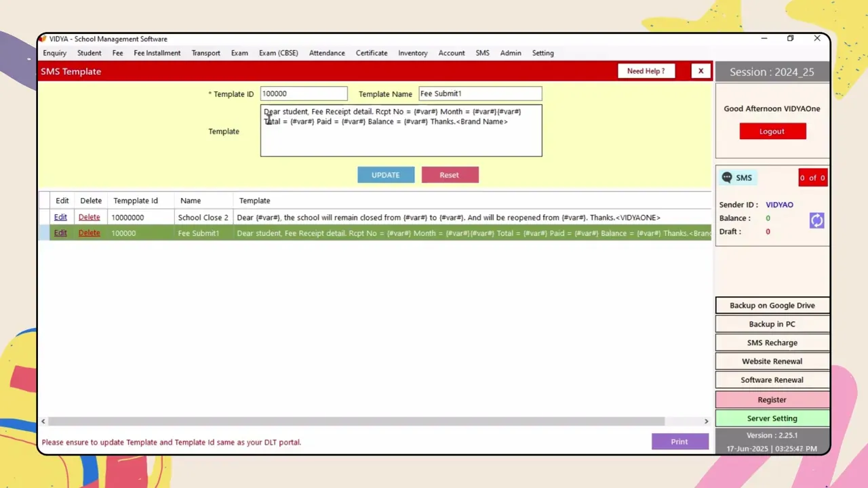Delete the Fee Submit1 template row
This screenshot has width=868, height=488.
click(x=89, y=232)
